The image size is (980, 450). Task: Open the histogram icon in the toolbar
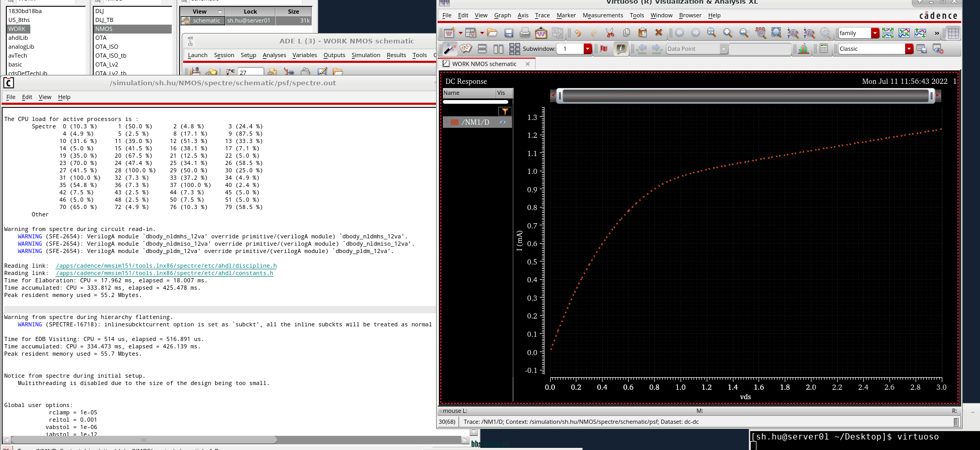(x=803, y=49)
